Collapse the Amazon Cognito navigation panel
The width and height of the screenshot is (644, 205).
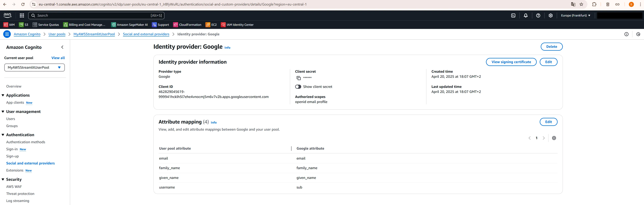coord(62,47)
